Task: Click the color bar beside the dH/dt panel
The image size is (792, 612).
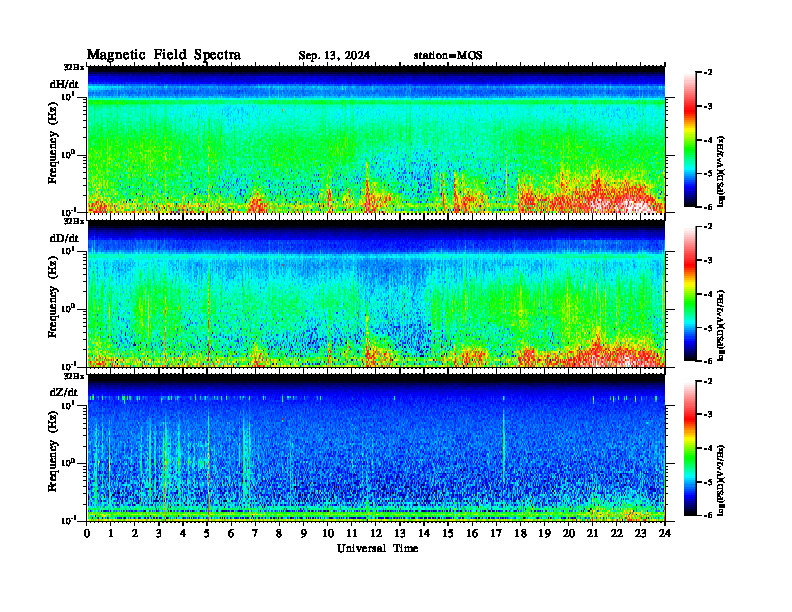Action: click(690, 140)
